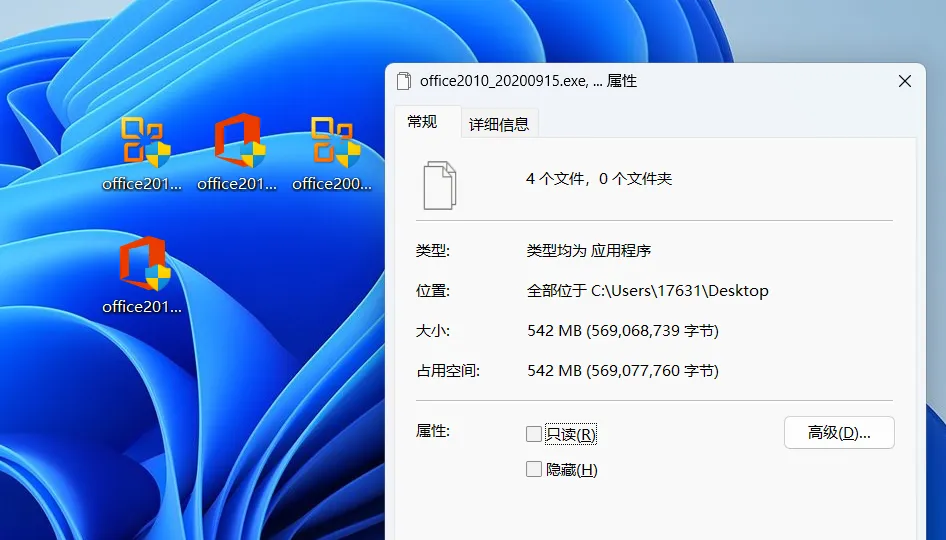Click the value "542 MB (569,077,760 字节)"
Screen dimensions: 946x540
[623, 370]
